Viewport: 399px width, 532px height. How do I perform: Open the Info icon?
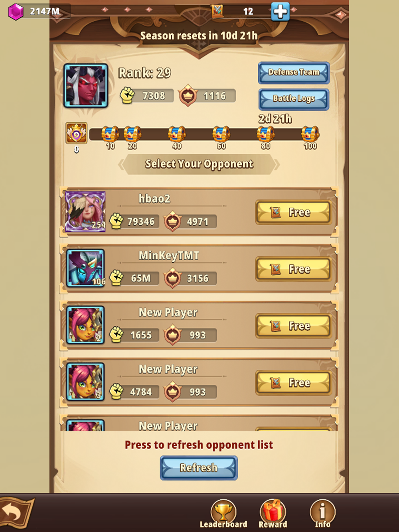click(322, 511)
